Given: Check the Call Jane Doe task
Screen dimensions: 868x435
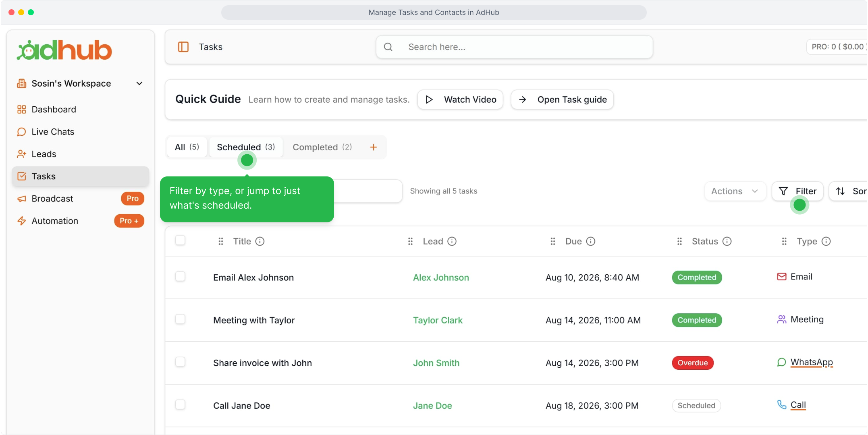Looking at the screenshot, I should click(180, 405).
